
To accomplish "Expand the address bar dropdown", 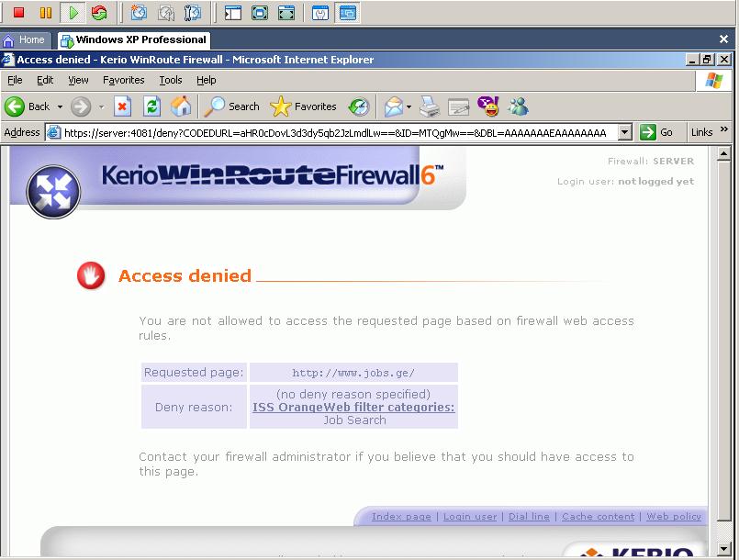I will [624, 132].
